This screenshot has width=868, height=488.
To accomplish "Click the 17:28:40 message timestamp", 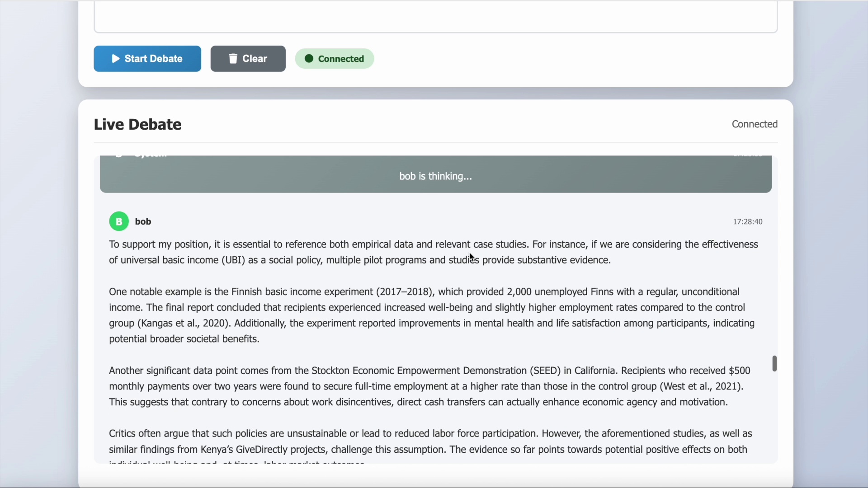I will (747, 222).
